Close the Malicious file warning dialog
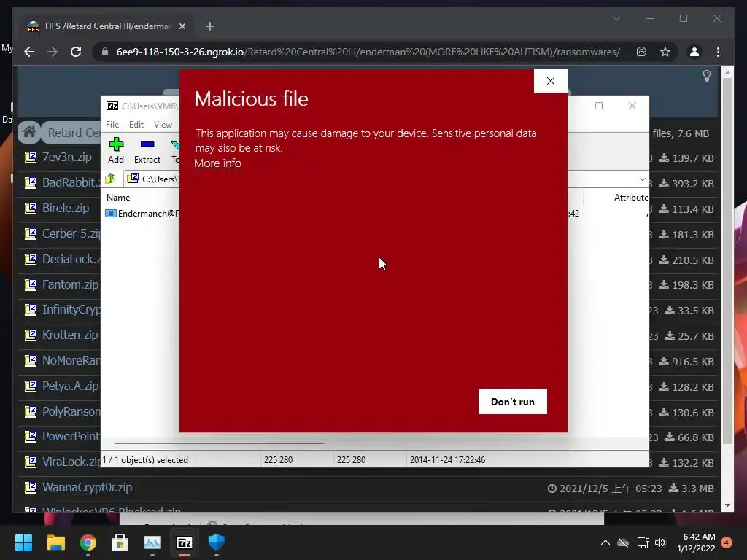This screenshot has width=747, height=560. click(x=550, y=81)
